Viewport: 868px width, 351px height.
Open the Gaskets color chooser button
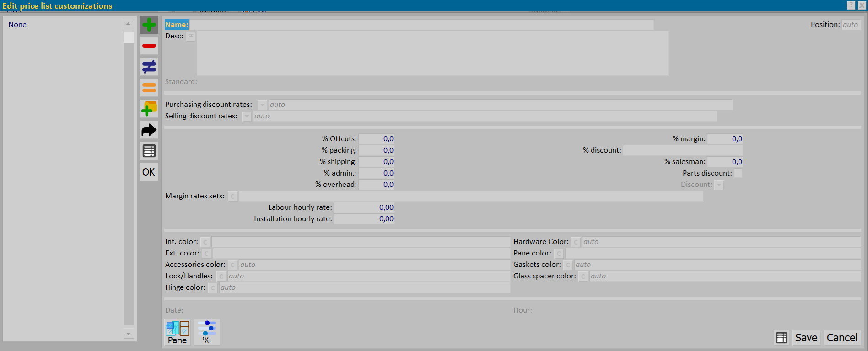click(x=568, y=265)
